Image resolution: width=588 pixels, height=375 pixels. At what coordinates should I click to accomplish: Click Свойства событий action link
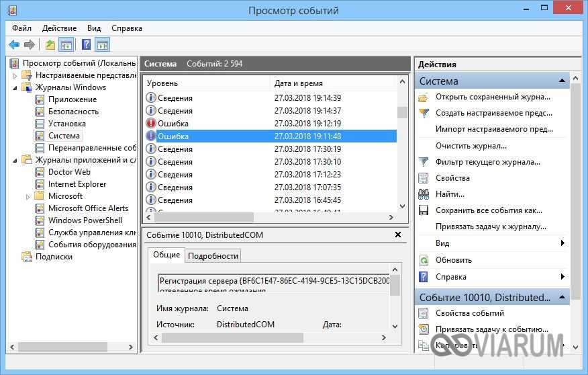pyautogui.click(x=469, y=313)
